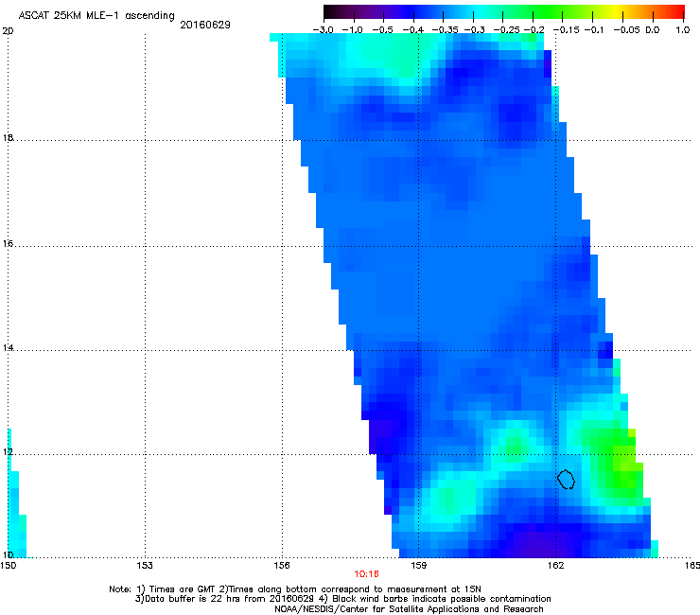The width and height of the screenshot is (700, 615).
Task: Click the black contour circle near 162
Action: pyautogui.click(x=566, y=479)
